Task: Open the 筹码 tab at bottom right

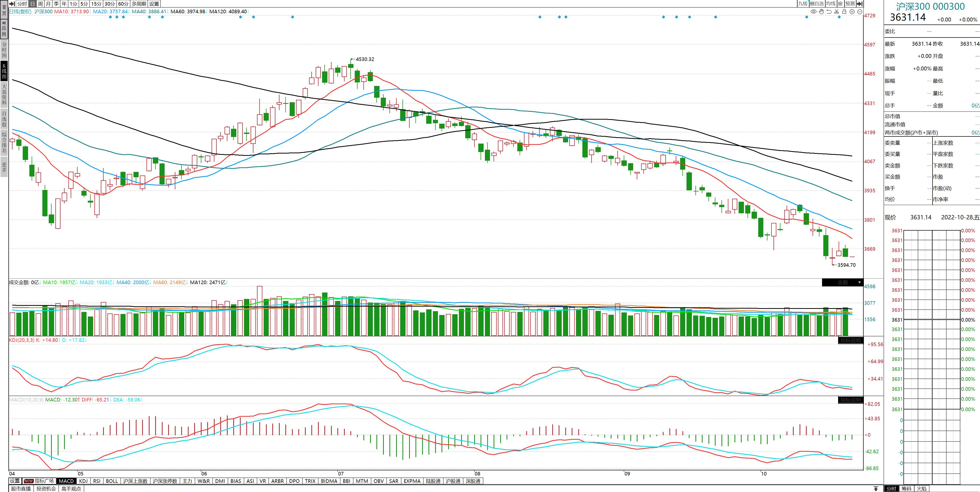Action: [906, 489]
